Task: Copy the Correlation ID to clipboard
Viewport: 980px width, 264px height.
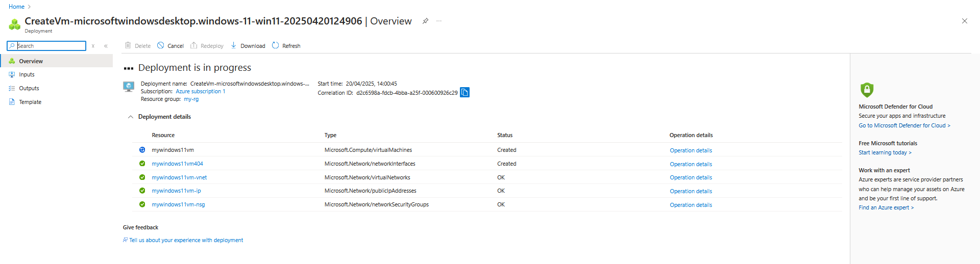Action: pyautogui.click(x=464, y=92)
